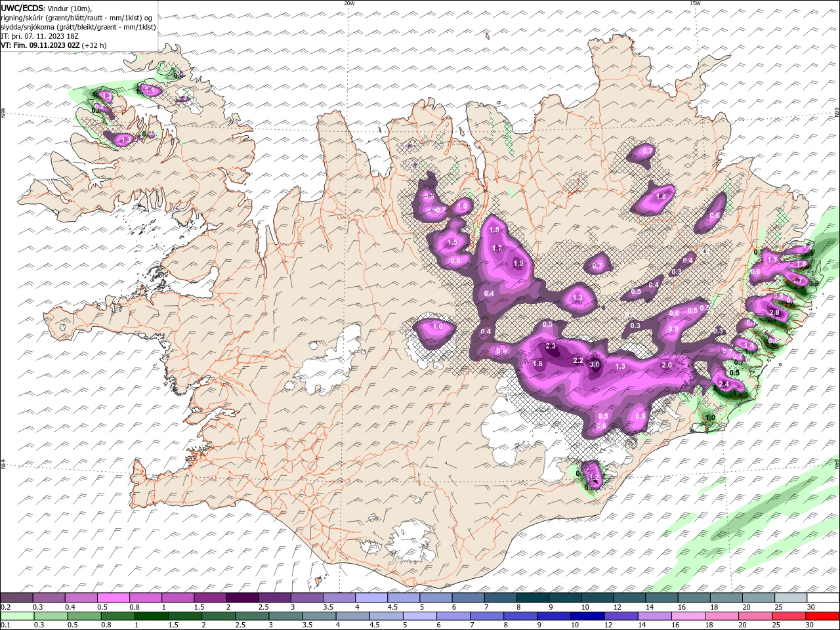Click the dark teal swatch between 8 and 9 in the upper legend row
This screenshot has height=630, width=840.
click(x=532, y=598)
